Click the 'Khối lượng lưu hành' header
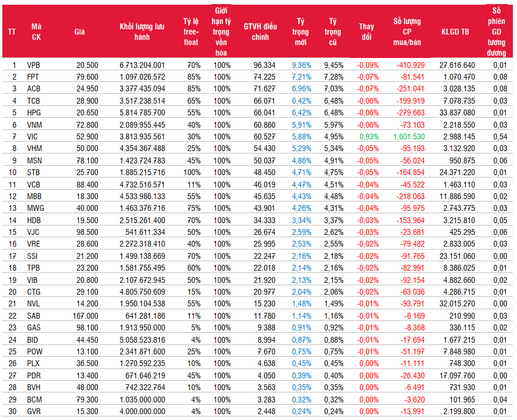 [x=142, y=32]
